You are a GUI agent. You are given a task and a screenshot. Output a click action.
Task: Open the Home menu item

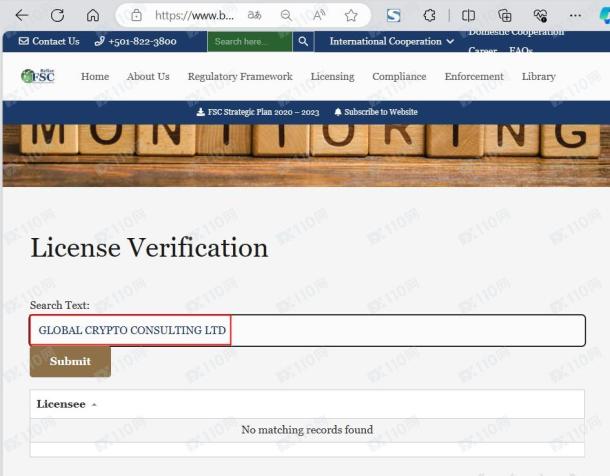point(95,77)
